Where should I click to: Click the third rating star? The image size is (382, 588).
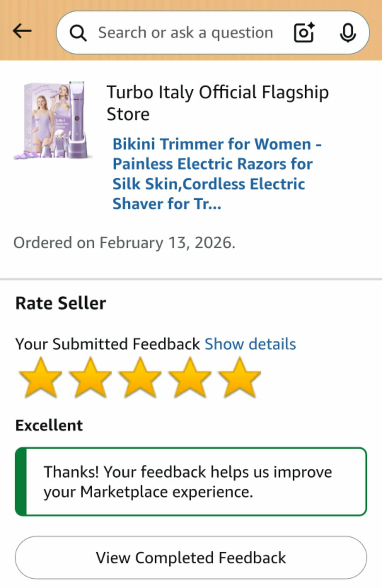click(x=140, y=378)
